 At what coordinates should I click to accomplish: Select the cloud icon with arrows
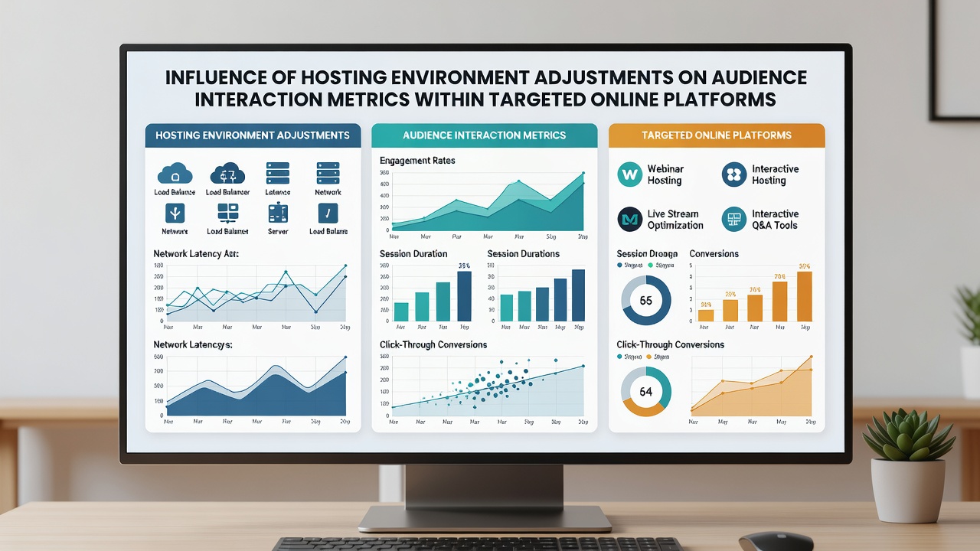(227, 173)
